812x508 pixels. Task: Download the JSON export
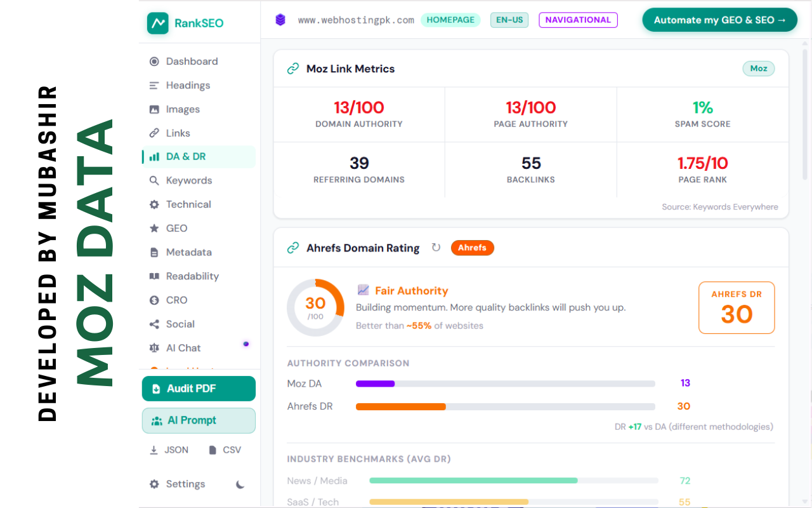(x=169, y=450)
